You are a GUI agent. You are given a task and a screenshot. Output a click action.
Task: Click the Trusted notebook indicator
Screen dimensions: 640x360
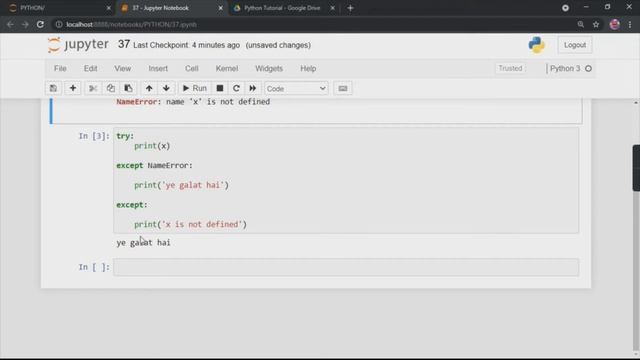510,68
